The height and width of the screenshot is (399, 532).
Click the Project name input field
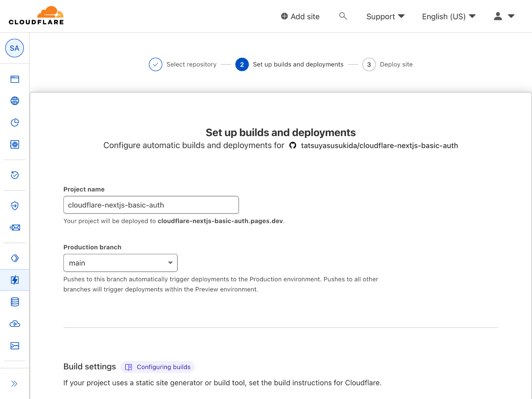coord(151,205)
